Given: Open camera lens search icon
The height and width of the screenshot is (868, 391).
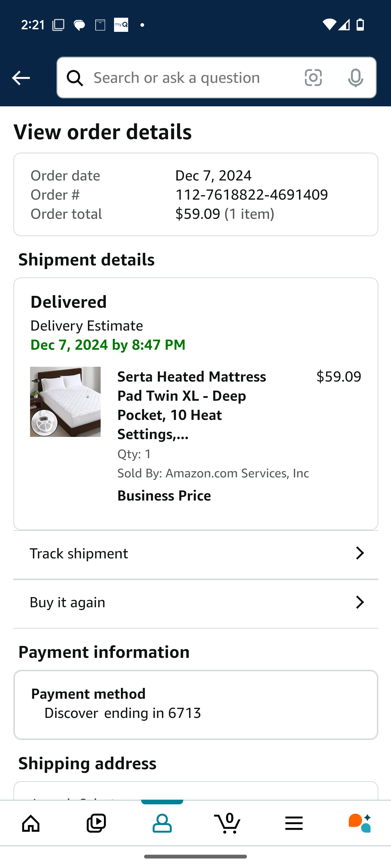Looking at the screenshot, I should point(313,78).
